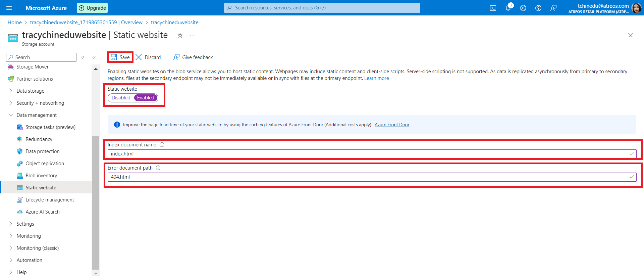Open the tracychineduwebsite_1719865301559 Overview breadcrumb
The height and width of the screenshot is (276, 644).
coord(86,22)
